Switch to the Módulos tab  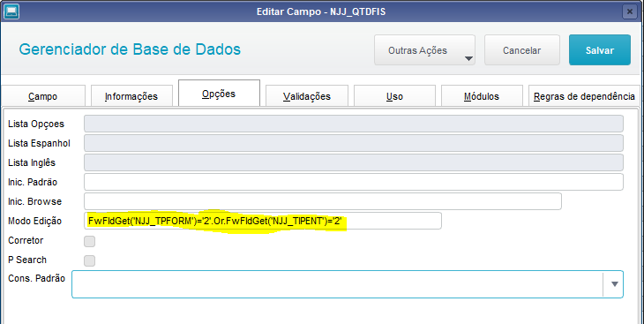(x=482, y=96)
